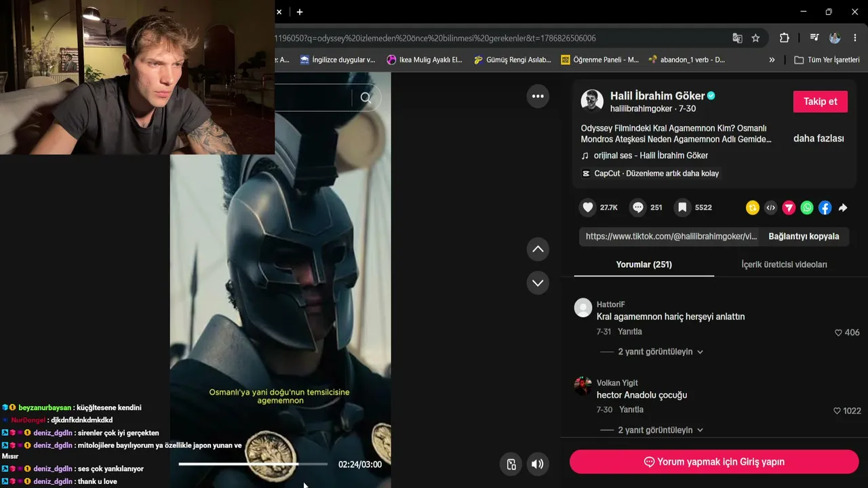The height and width of the screenshot is (488, 868).
Task: Go to the previous video
Action: pyautogui.click(x=538, y=249)
